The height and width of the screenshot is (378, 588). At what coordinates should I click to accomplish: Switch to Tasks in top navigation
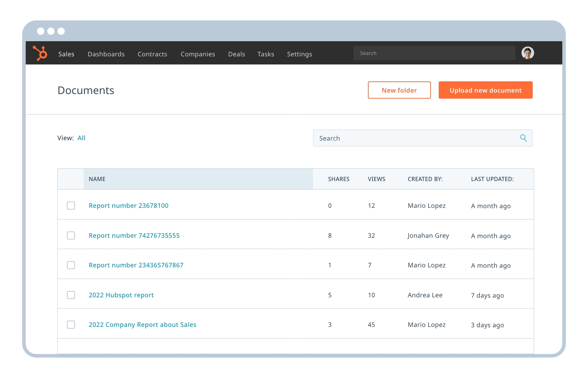coord(265,54)
